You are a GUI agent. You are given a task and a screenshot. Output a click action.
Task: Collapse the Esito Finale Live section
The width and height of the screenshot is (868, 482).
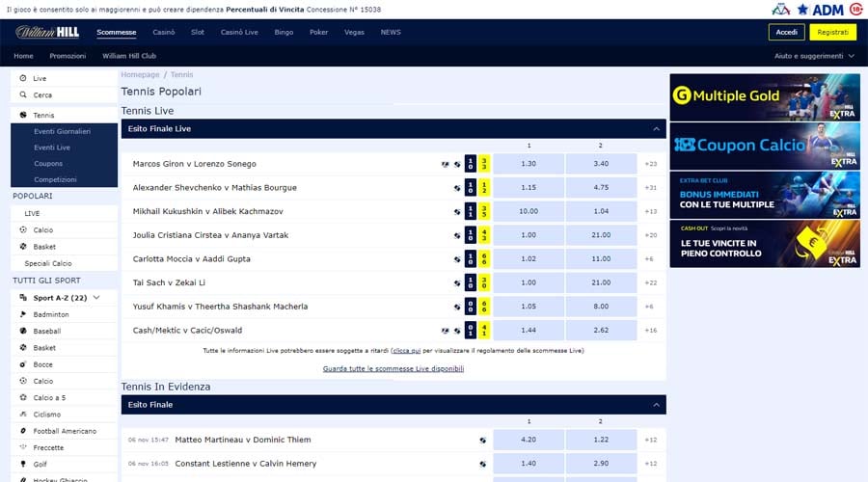(656, 129)
